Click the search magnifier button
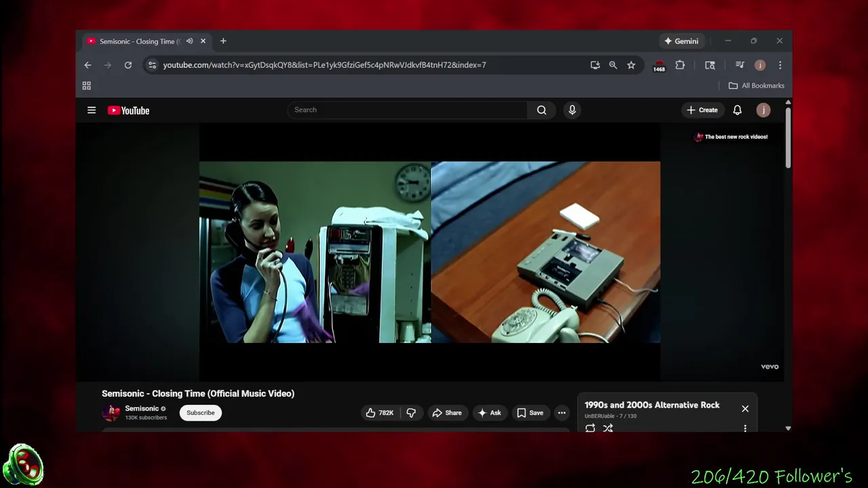The height and width of the screenshot is (488, 868). (x=541, y=110)
